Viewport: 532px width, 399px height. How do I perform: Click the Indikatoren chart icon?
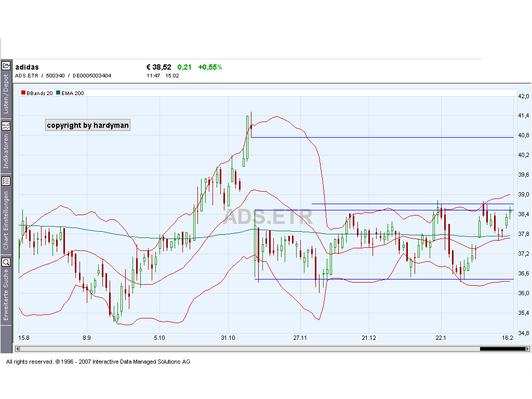(6, 126)
